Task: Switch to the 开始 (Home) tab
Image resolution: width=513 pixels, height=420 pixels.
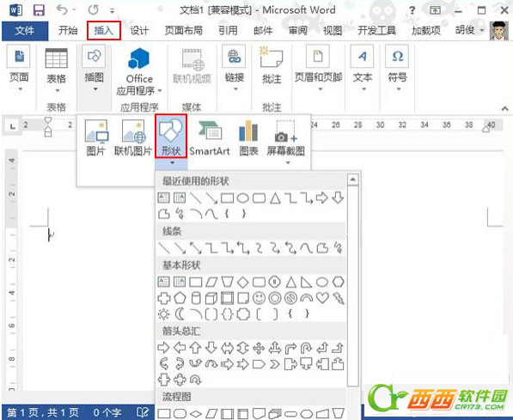Action: point(68,31)
